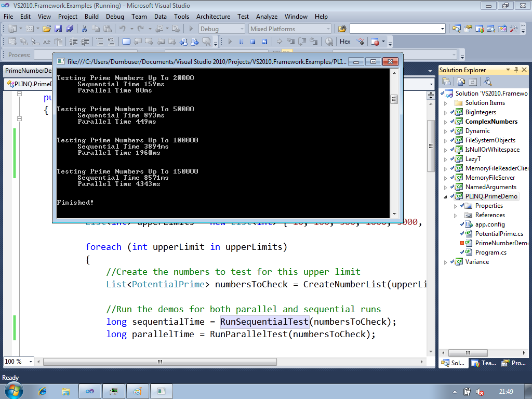Open the Analyze menu

(267, 17)
